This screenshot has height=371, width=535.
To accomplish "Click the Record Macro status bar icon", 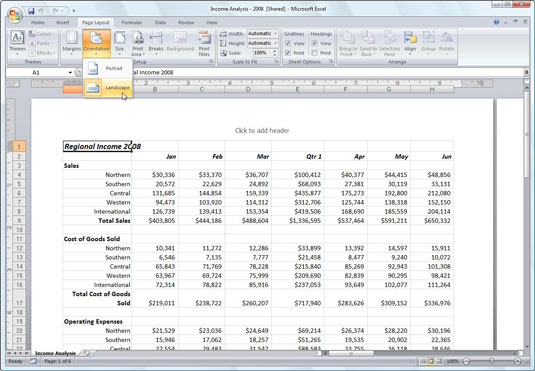I will coord(33,361).
